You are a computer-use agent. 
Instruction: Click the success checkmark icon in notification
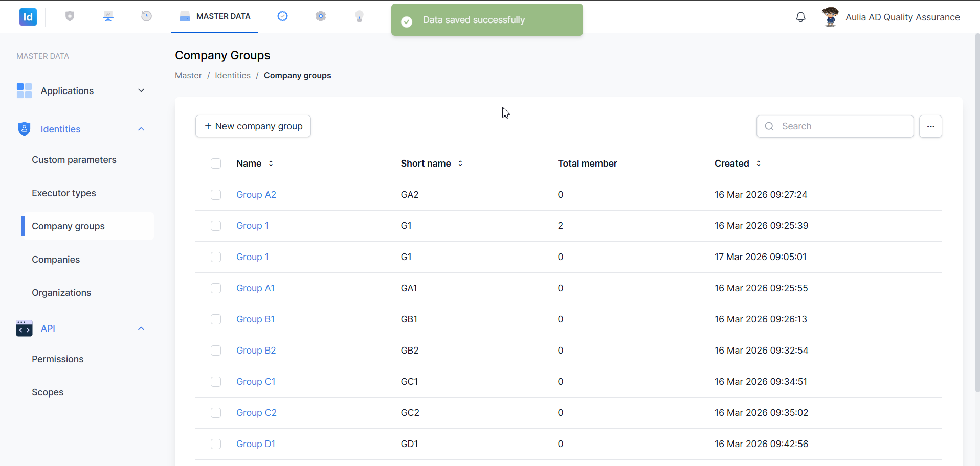coord(407,22)
